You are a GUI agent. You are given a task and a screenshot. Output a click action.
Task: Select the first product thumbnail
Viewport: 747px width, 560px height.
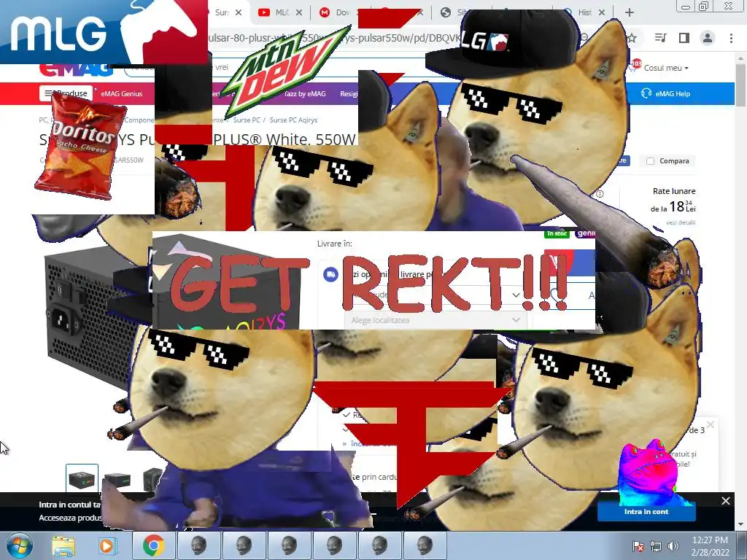[x=82, y=480]
